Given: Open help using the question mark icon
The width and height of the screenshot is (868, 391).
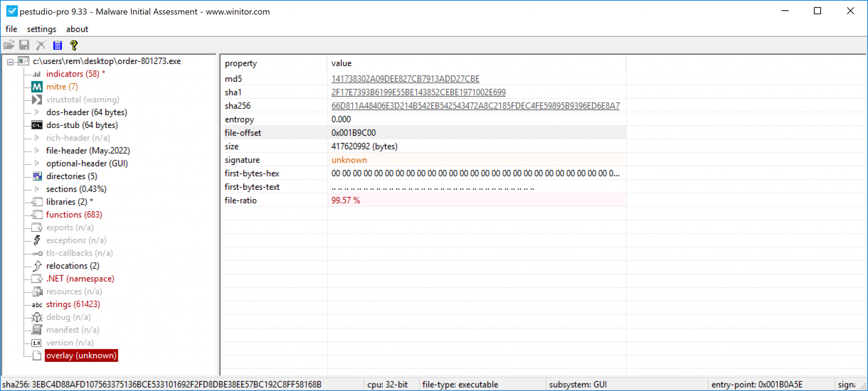Looking at the screenshot, I should (75, 45).
